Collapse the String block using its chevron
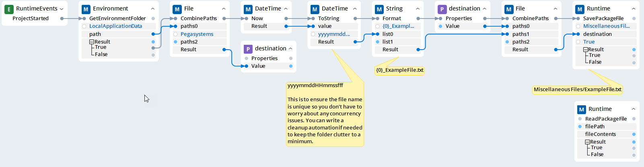 point(418,9)
